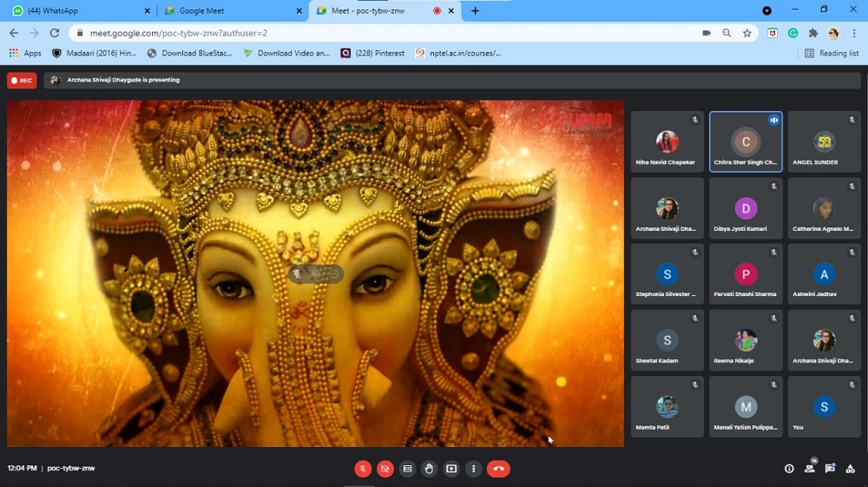Open Chrome profile avatar

(833, 33)
